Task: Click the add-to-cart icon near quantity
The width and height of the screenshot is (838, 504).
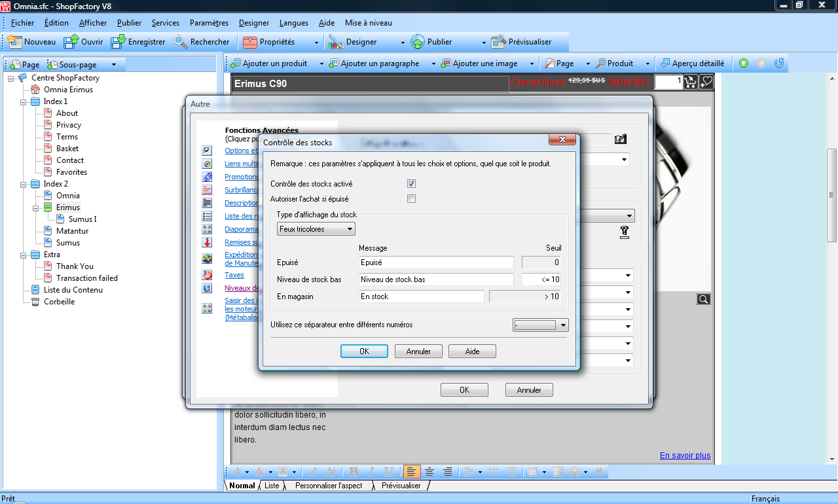Action: (691, 82)
